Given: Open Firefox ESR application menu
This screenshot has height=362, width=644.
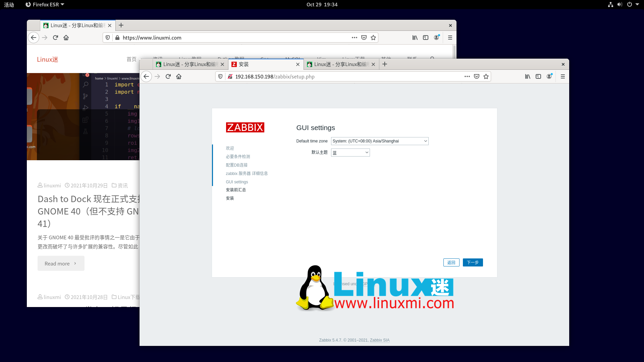Looking at the screenshot, I should point(45,4).
